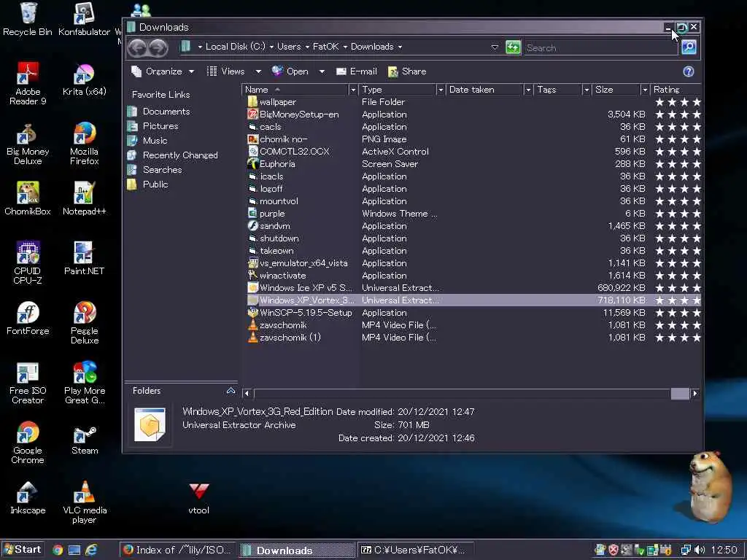Click the horizontal scrollbar left arrow

coord(247,393)
